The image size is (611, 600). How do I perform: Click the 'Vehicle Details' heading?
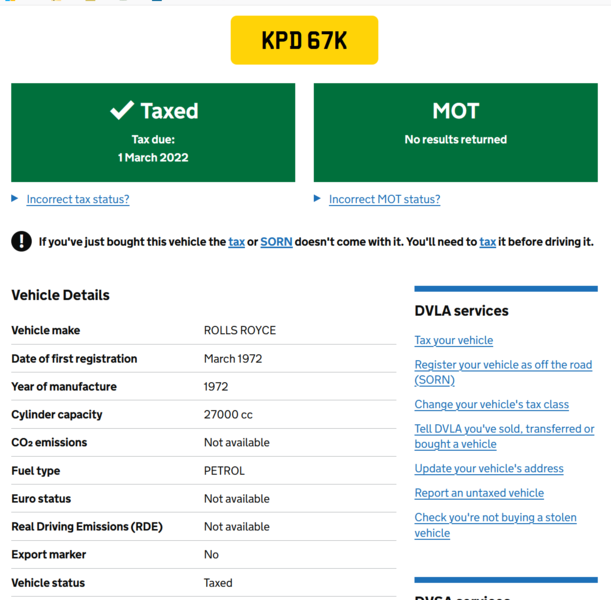pos(60,295)
